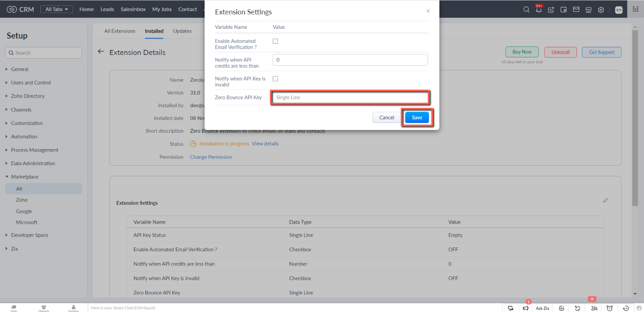Open the View details link
This screenshot has width=644, height=312.
coord(265,144)
